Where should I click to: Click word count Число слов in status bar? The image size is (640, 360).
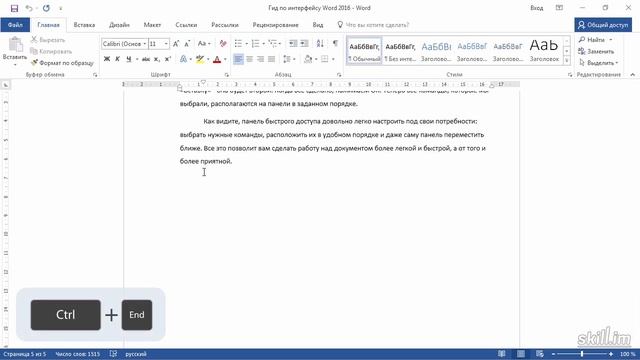click(78, 354)
